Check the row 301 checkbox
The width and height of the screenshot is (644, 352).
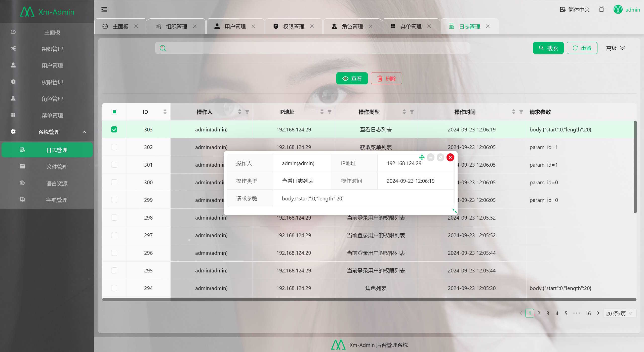click(114, 165)
